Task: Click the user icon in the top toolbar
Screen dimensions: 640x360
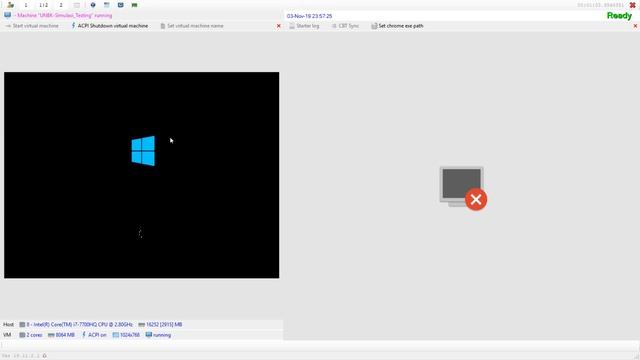Action: pyautogui.click(x=11, y=5)
